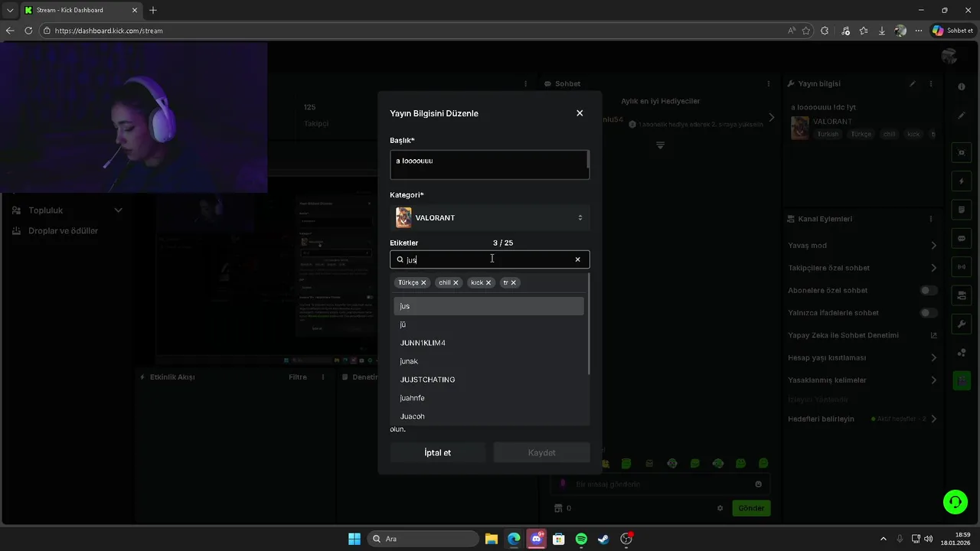Open the VALORANT category dropdown

click(x=490, y=218)
